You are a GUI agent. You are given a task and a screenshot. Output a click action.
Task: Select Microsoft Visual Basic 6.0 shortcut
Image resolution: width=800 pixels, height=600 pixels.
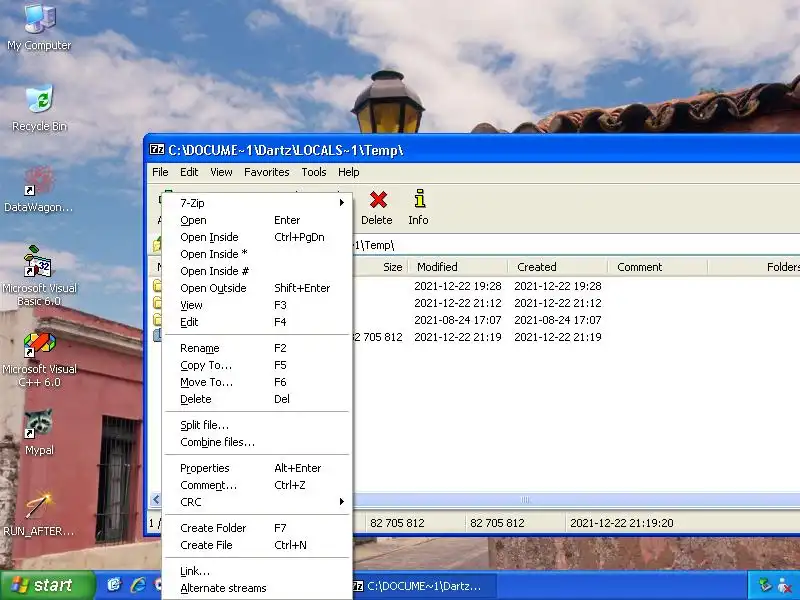pyautogui.click(x=39, y=277)
